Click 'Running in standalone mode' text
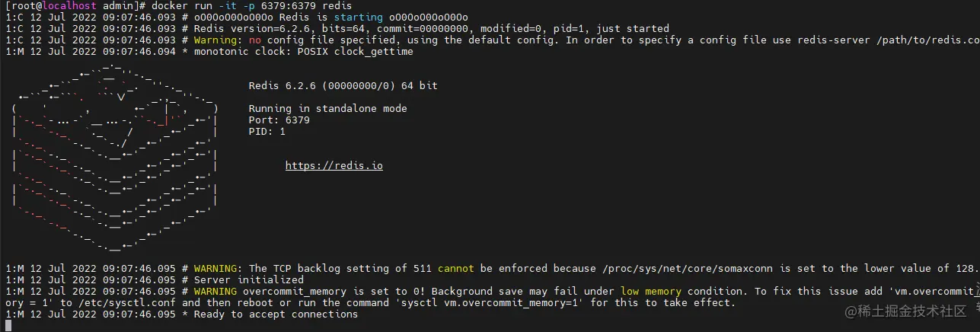The image size is (980, 332). [x=327, y=109]
